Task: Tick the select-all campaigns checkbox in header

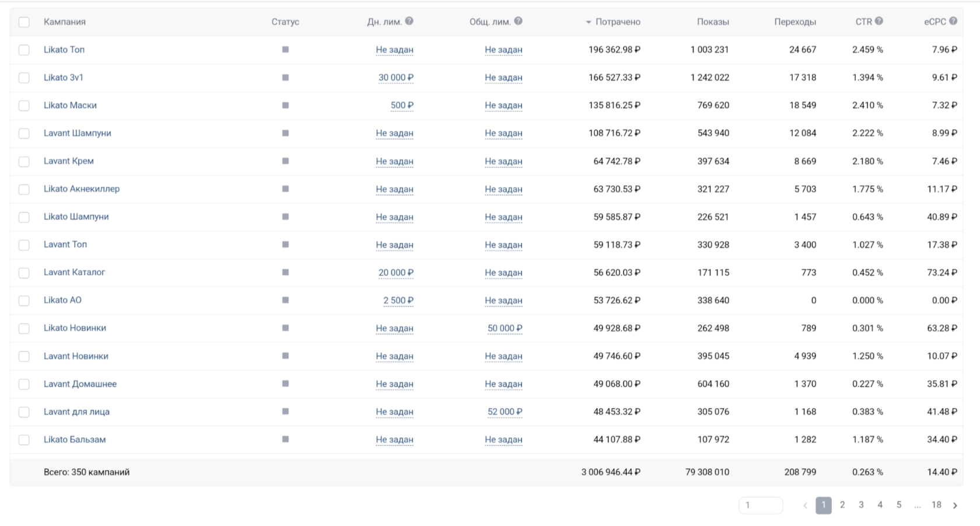Action: 24,22
